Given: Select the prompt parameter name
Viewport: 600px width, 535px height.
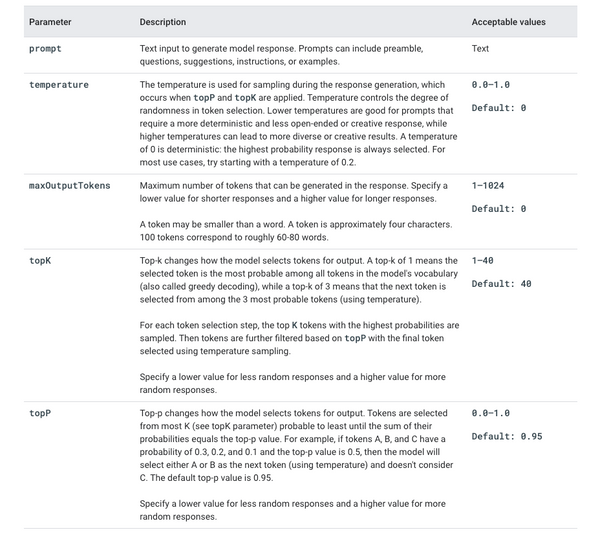Looking at the screenshot, I should coord(45,49).
